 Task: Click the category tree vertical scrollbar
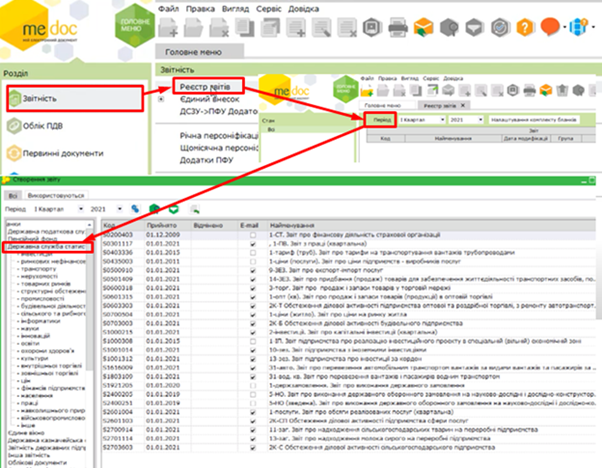[x=90, y=299]
